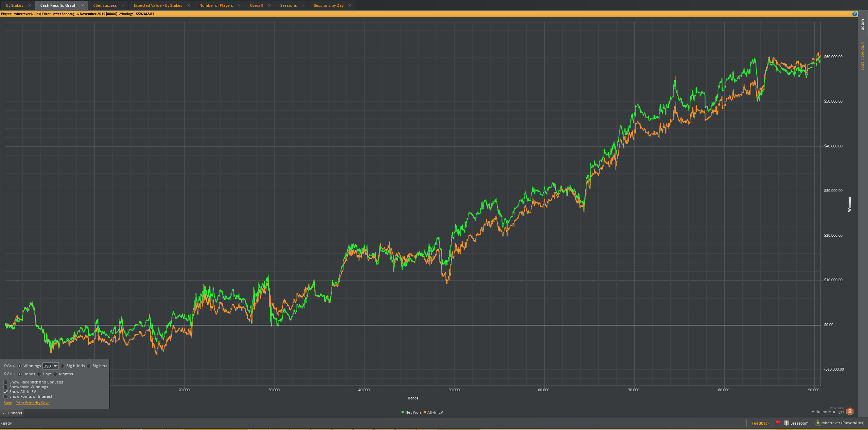868x430 pixels.
Task: Click the 90.000 X-axis label
Action: click(814, 390)
